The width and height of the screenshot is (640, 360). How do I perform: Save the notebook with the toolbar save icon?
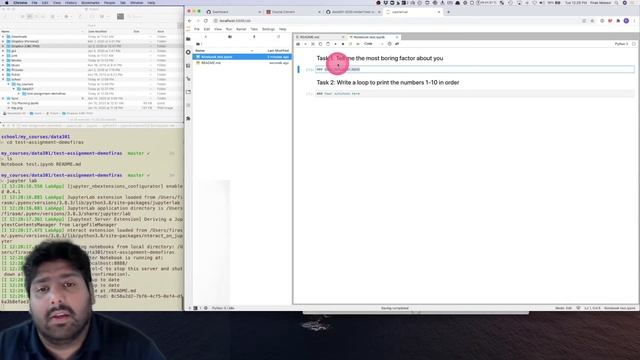coord(298,44)
